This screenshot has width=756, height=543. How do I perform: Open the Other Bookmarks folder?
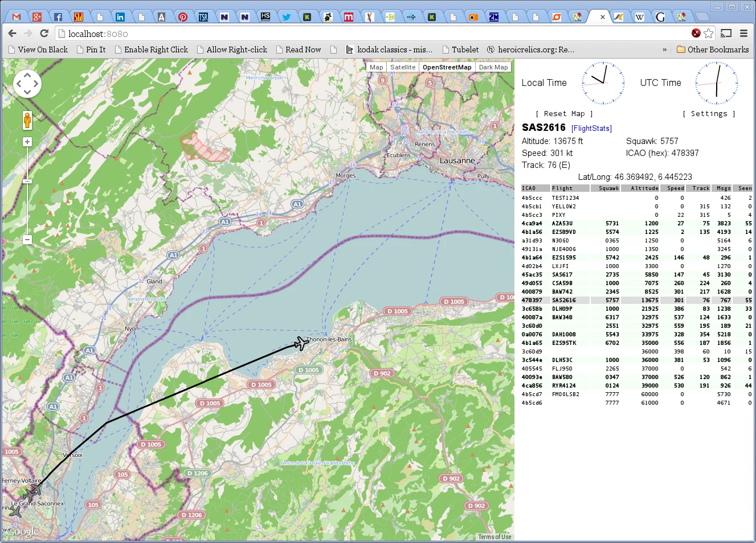click(713, 50)
